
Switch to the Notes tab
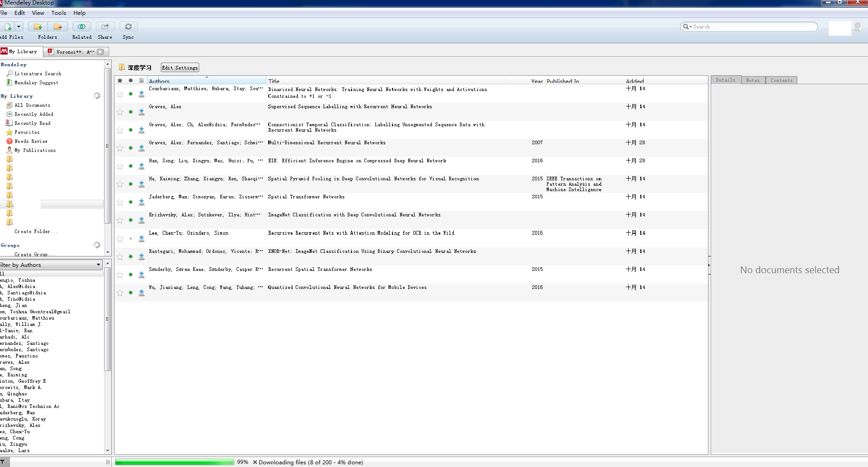pos(753,80)
